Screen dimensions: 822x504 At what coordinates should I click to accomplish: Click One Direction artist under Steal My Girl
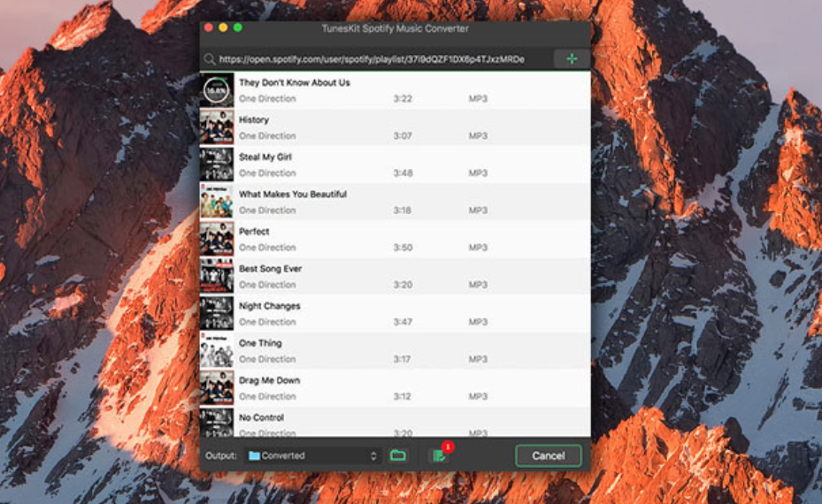[267, 173]
